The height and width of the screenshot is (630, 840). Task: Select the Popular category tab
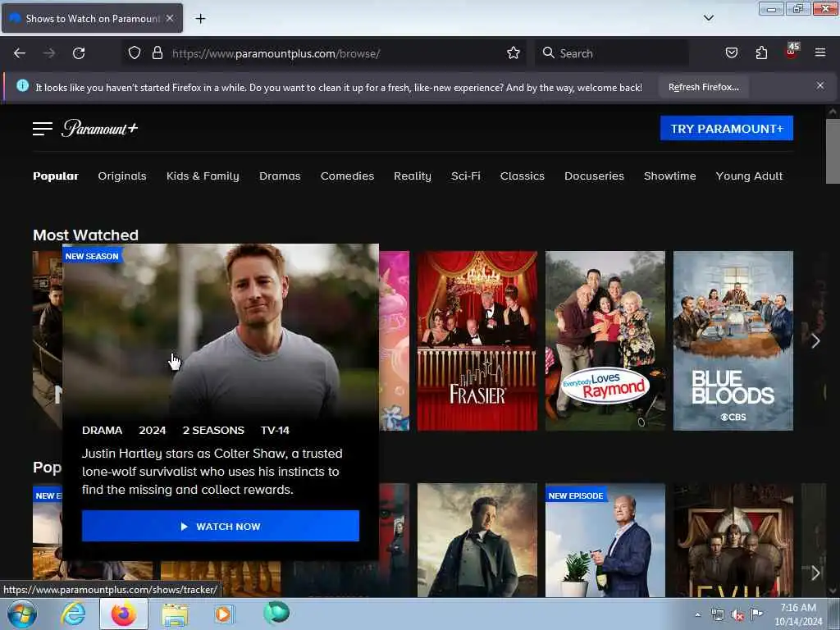56,176
